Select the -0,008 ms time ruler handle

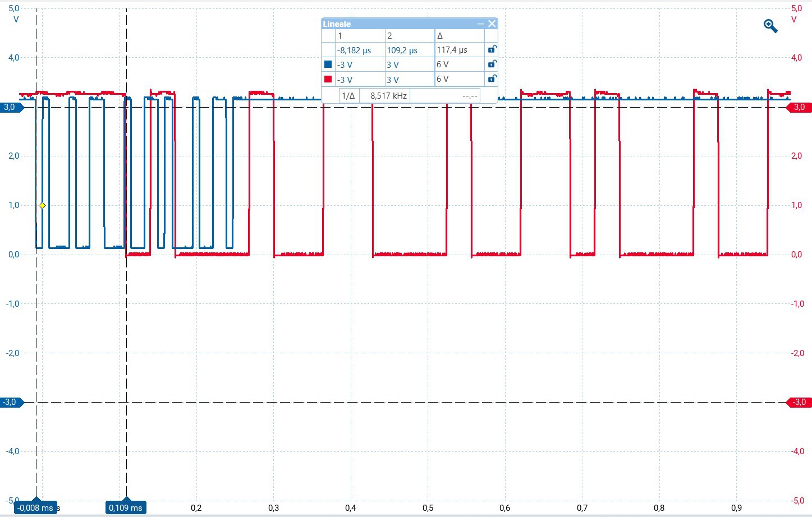(x=35, y=507)
